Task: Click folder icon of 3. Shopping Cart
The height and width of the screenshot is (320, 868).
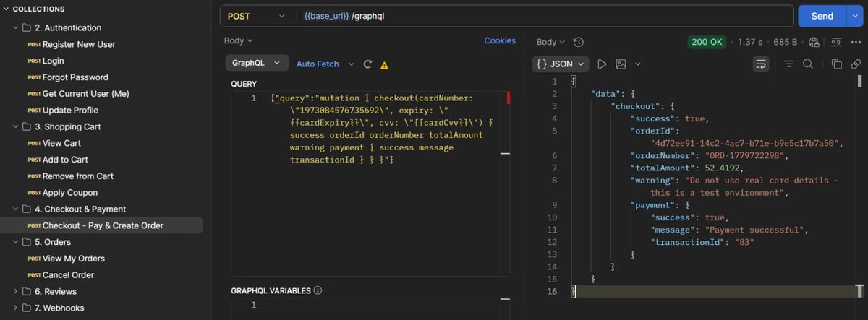Action: click(27, 126)
